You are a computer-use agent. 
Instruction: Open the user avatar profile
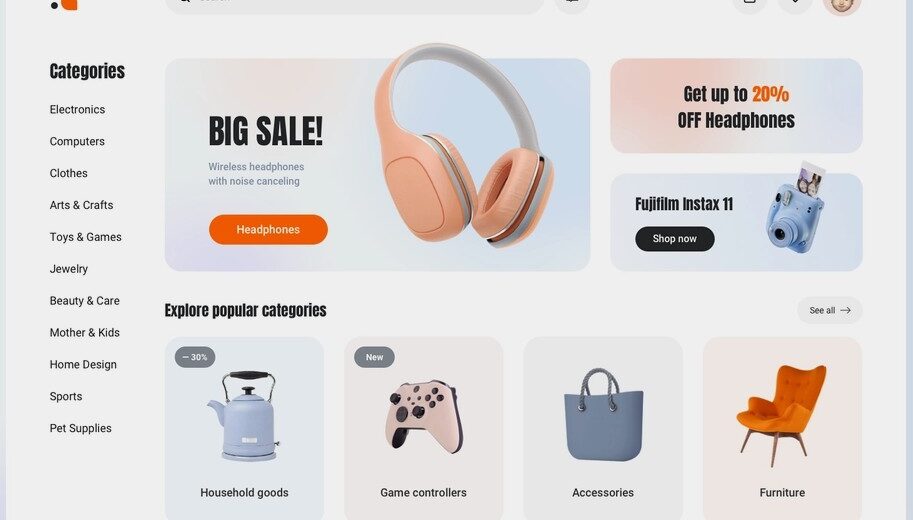point(841,7)
